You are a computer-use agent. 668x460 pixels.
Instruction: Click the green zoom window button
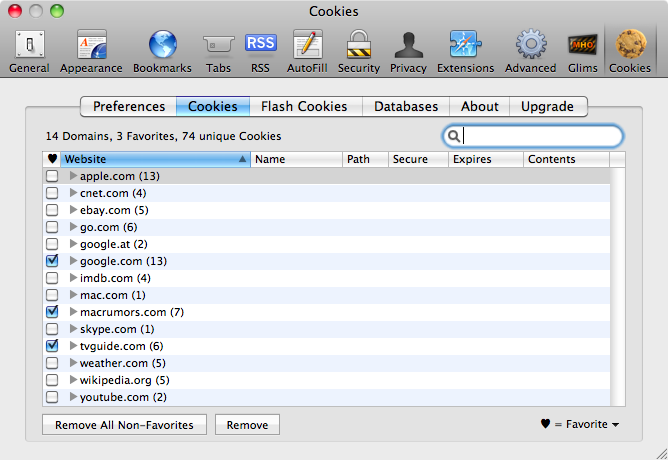(x=57, y=11)
